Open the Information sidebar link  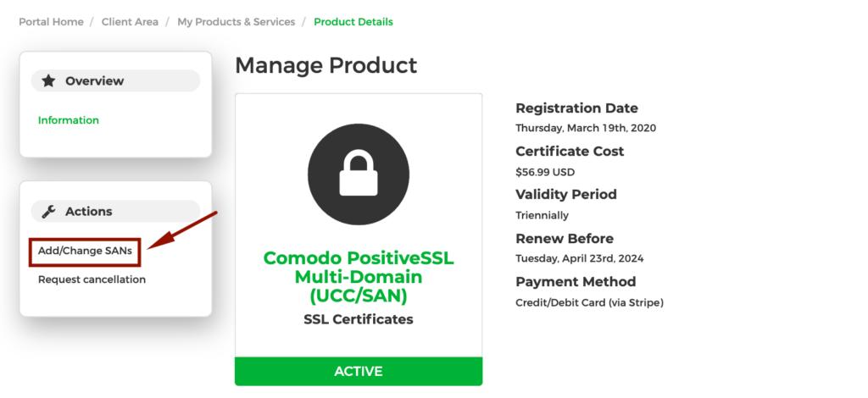(68, 120)
